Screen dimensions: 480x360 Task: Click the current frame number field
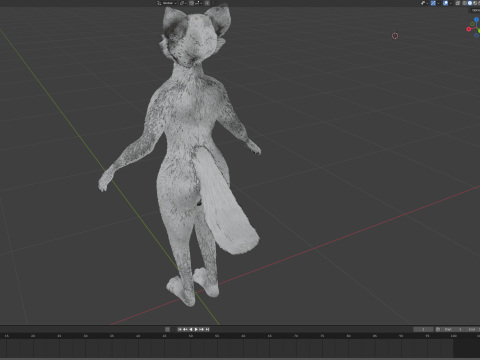click(x=423, y=329)
